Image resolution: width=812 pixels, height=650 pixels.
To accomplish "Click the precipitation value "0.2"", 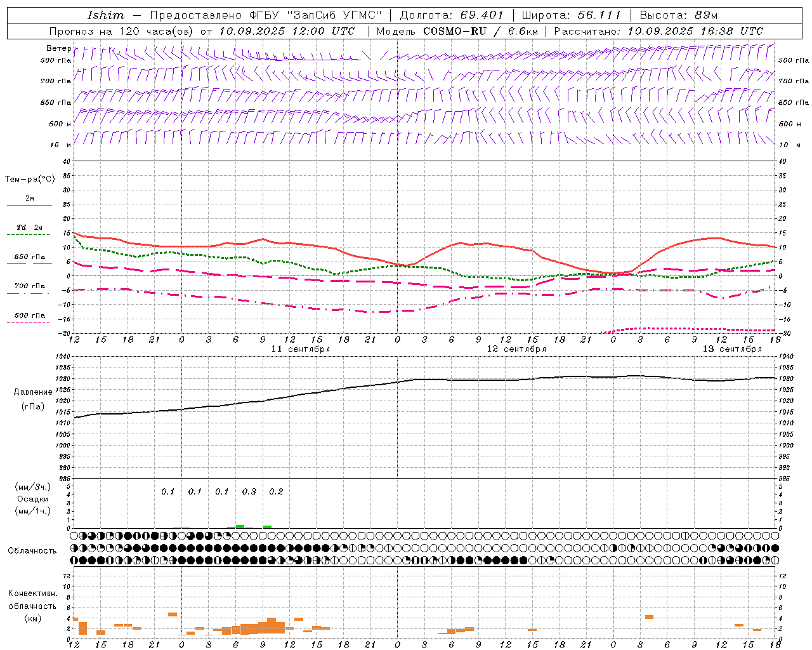I will [x=276, y=491].
